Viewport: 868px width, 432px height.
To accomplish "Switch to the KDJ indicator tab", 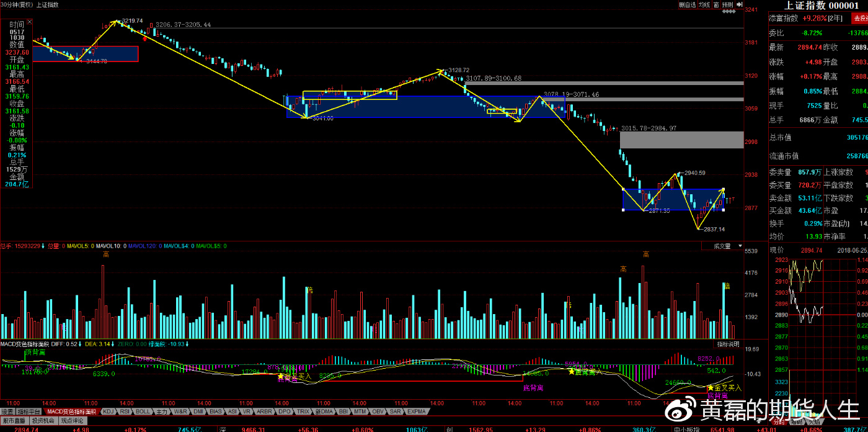I will pyautogui.click(x=108, y=412).
